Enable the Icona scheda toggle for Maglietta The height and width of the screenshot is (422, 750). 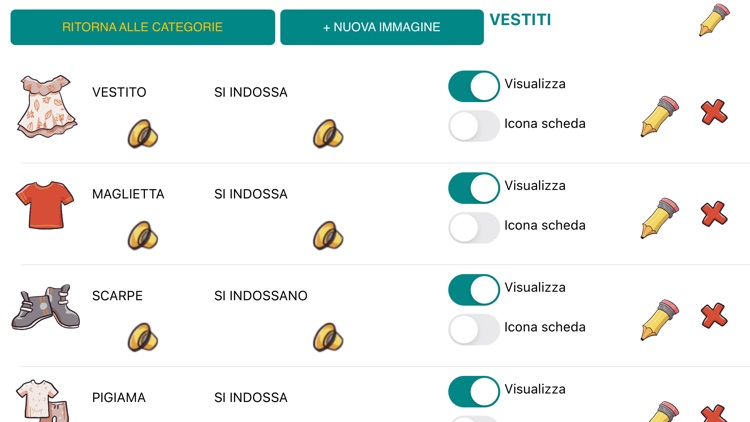(x=474, y=228)
